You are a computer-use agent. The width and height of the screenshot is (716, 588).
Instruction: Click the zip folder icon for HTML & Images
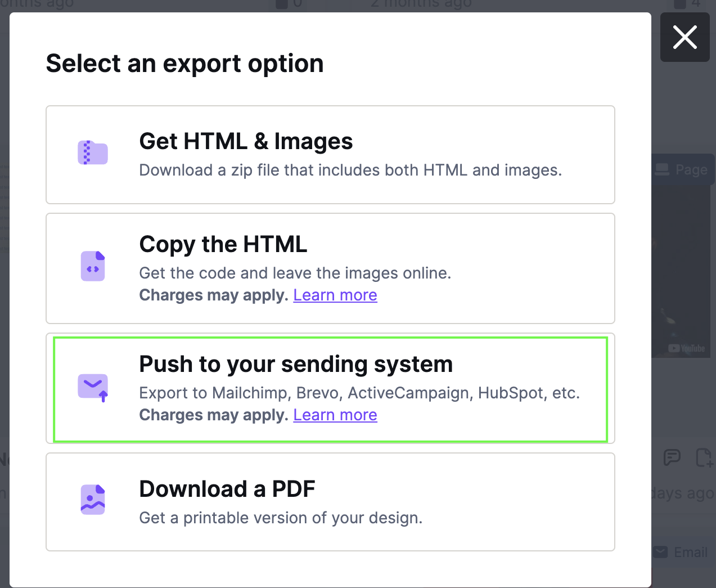(x=93, y=153)
